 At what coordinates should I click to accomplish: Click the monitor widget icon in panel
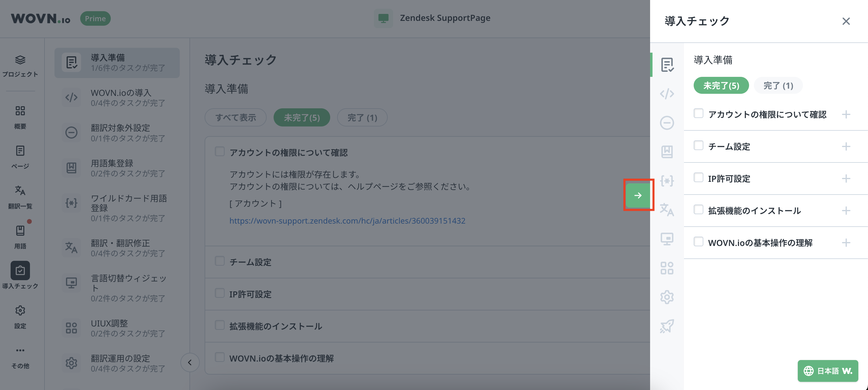667,239
